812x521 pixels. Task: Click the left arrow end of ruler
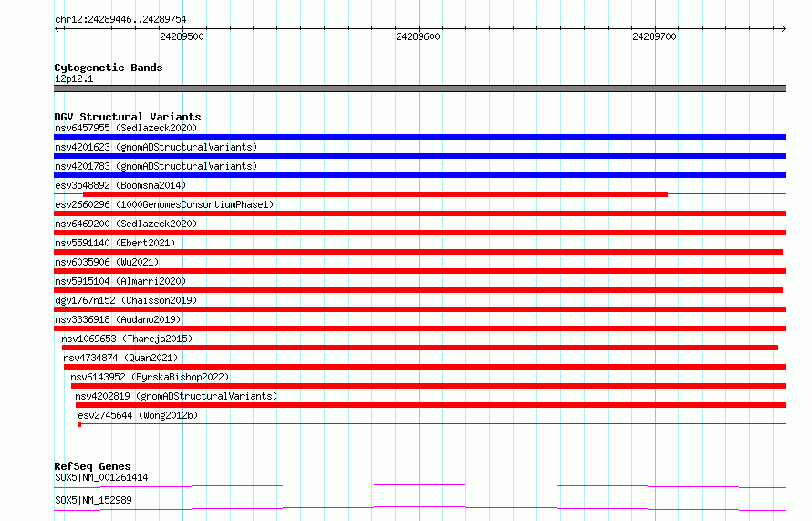click(x=57, y=28)
